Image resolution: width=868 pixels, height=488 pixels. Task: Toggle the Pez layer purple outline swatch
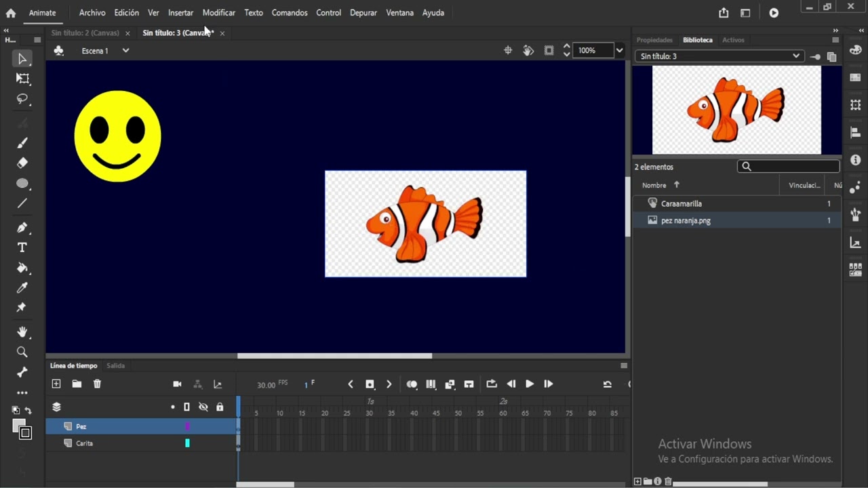point(187,426)
